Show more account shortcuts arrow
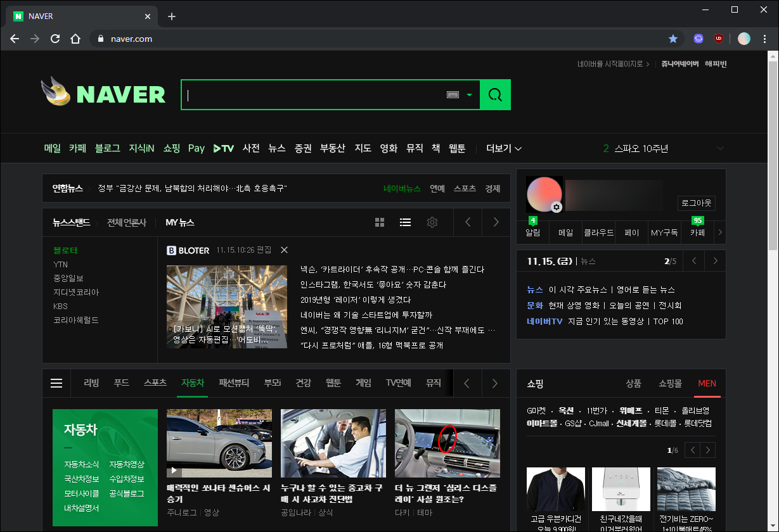The width and height of the screenshot is (779, 532). (x=719, y=232)
